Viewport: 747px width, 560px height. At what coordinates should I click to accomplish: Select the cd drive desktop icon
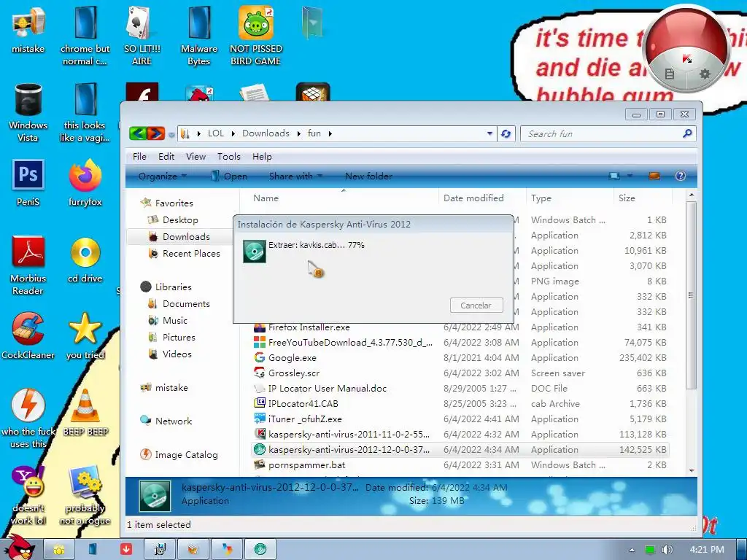pyautogui.click(x=85, y=260)
